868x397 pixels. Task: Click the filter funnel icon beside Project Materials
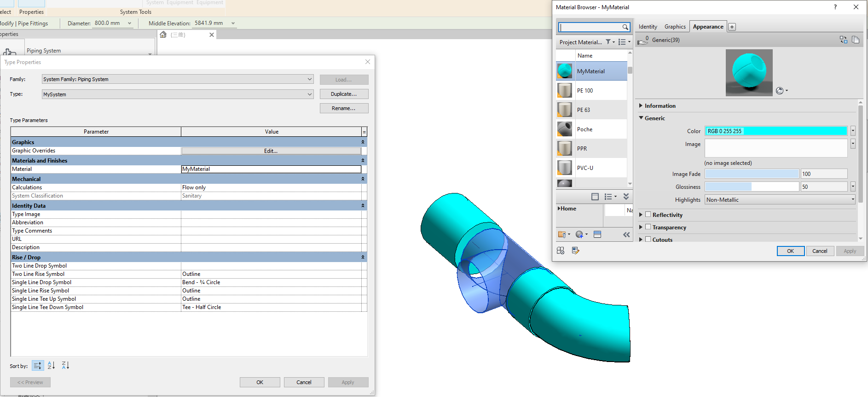point(608,42)
